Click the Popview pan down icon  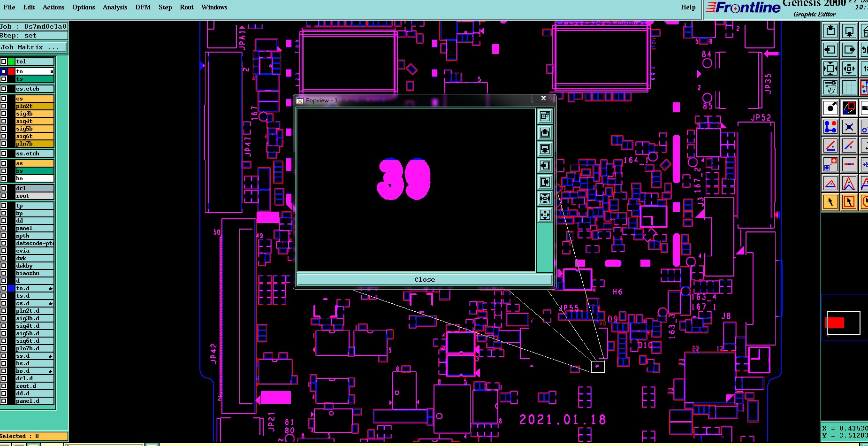545,149
